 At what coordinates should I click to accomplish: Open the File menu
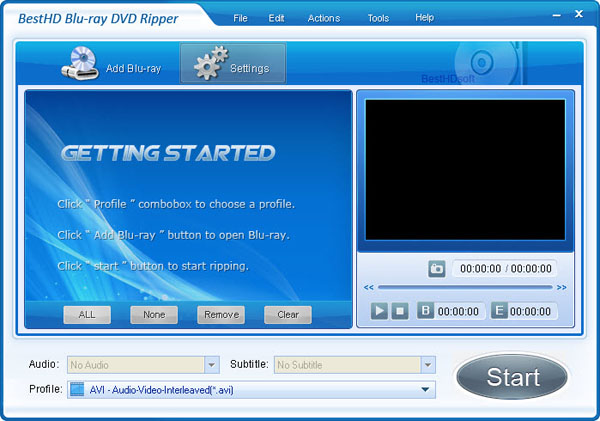coord(240,18)
